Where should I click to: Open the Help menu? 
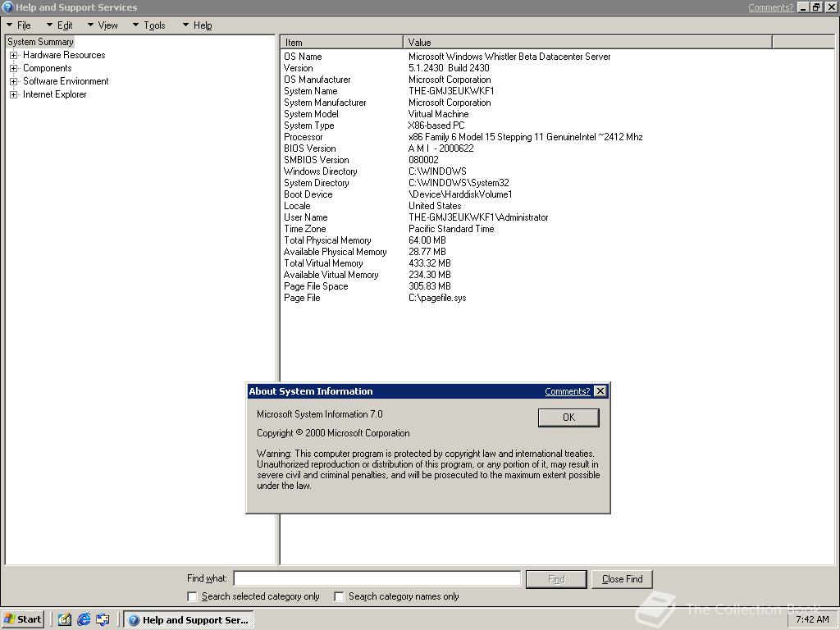(x=197, y=25)
